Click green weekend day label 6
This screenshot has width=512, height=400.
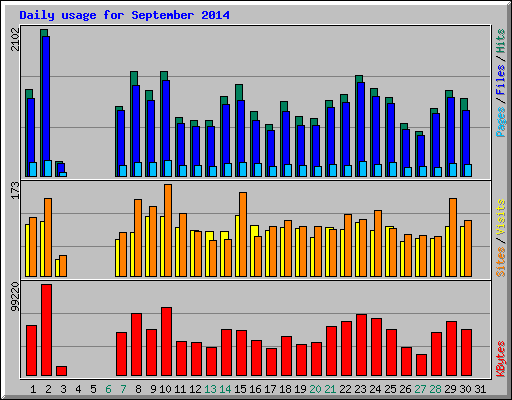pos(108,389)
